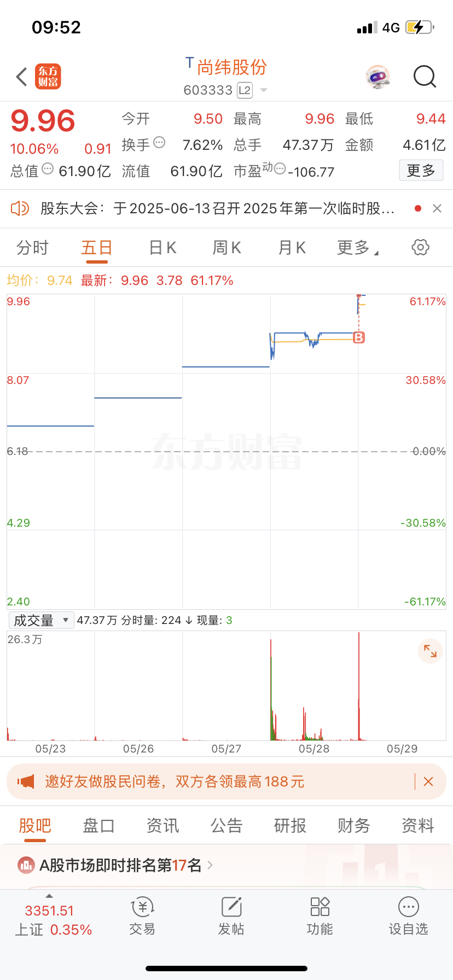Viewport: 453px width, 980px height.
Task: Expand the stock code 603333 dropdown arrow
Action: [264, 90]
